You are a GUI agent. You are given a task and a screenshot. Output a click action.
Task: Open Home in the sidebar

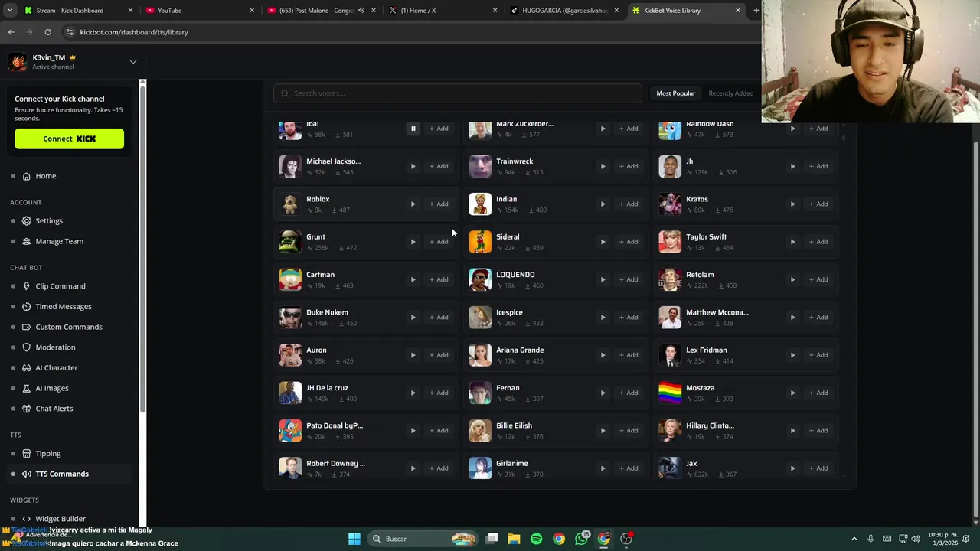pos(45,176)
